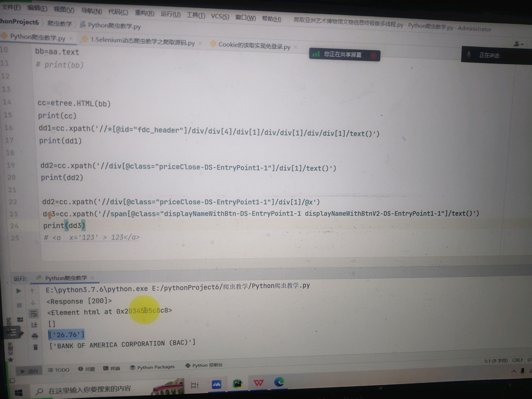This screenshot has width=532, height=399.
Task: Close the 1.Selenium动态爬虫教学 tab
Action: click(200, 43)
